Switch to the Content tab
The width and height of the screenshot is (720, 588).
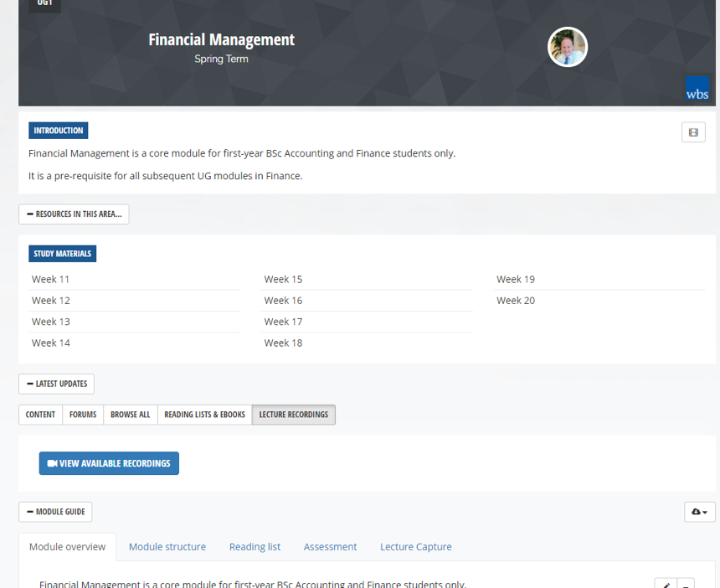pos(40,415)
